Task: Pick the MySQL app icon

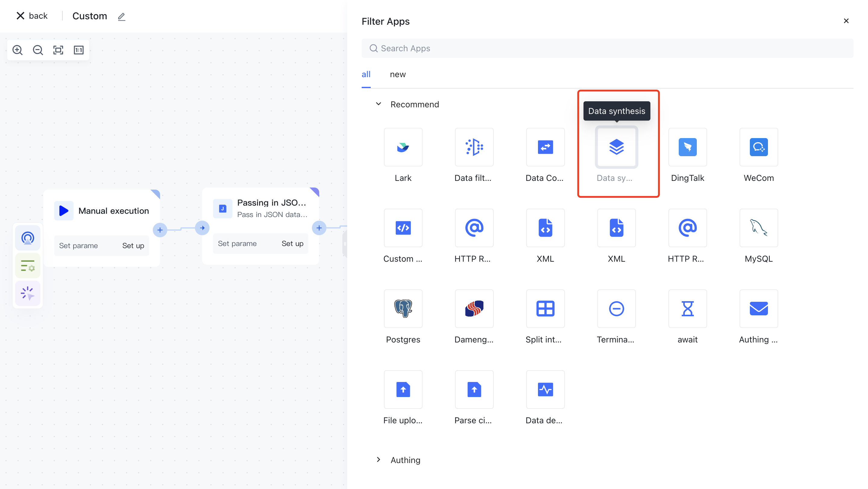Action: point(759,228)
